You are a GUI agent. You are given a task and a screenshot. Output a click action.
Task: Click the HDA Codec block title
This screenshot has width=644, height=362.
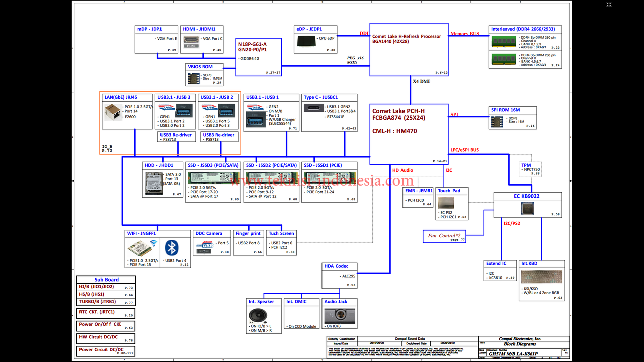(337, 266)
